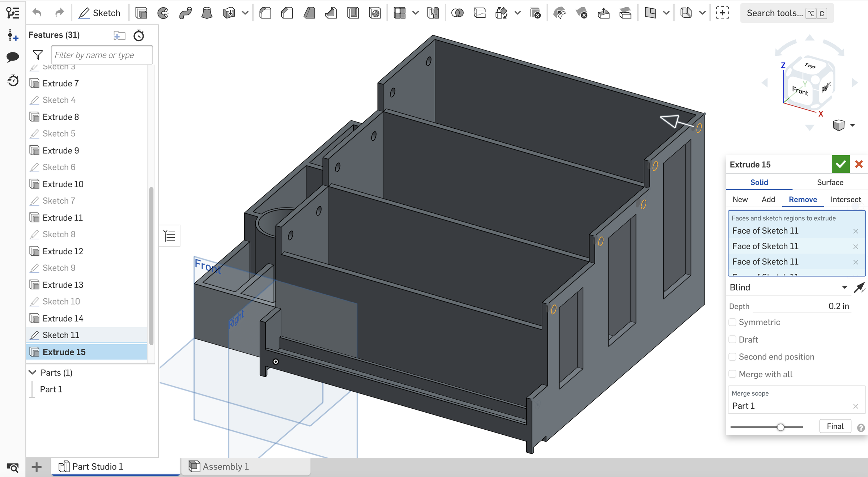Start a new Sketch
This screenshot has height=477, width=868.
click(x=100, y=13)
